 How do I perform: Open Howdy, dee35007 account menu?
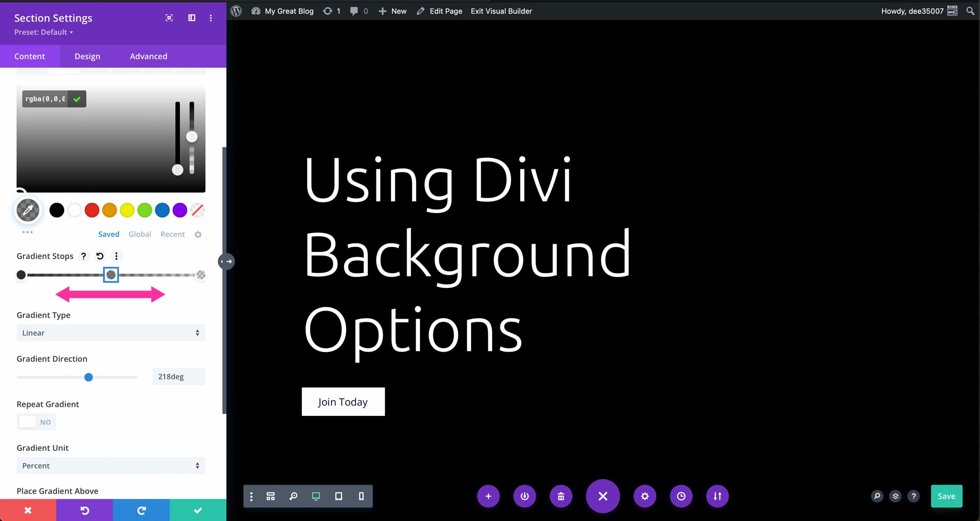coord(919,11)
